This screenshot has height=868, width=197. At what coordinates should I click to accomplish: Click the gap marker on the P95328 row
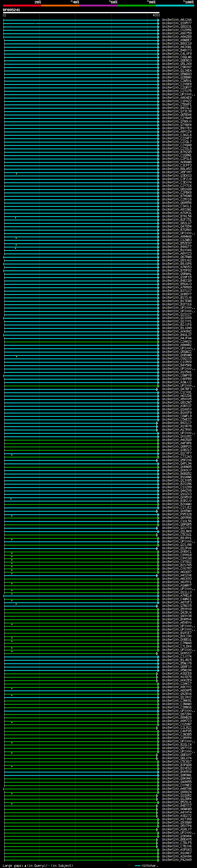[x=12, y=515]
